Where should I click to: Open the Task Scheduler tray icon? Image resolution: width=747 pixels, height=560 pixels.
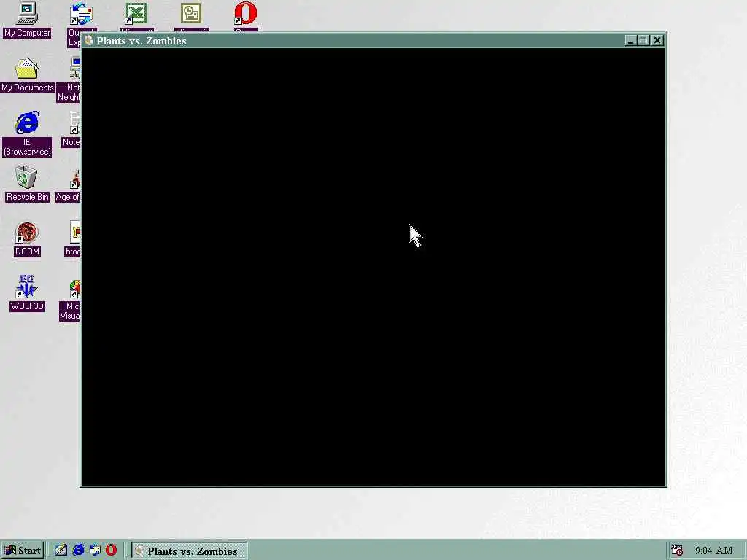(676, 551)
